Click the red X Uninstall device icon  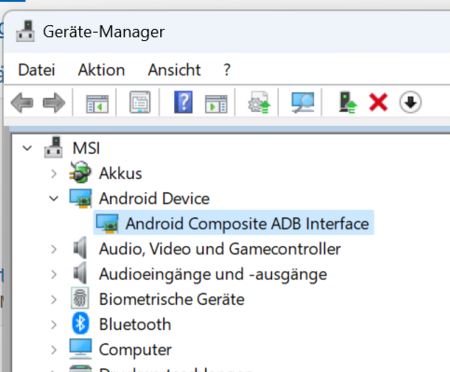(378, 102)
